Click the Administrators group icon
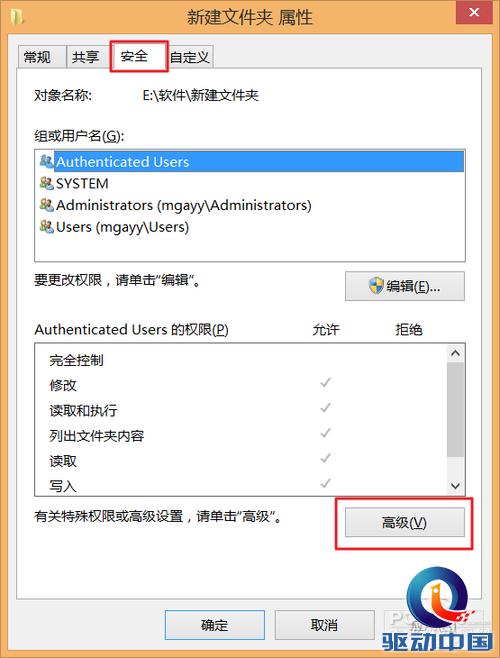Viewport: 500px width, 658px height. pyautogui.click(x=46, y=205)
